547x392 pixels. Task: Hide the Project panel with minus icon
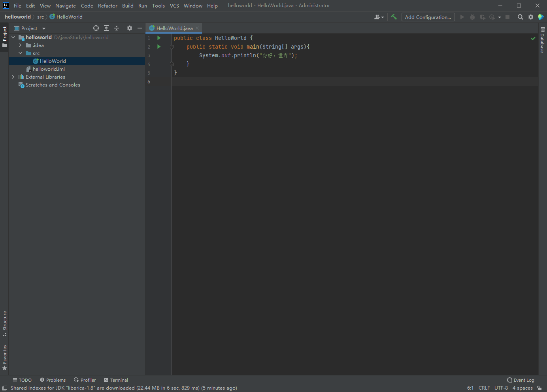140,28
